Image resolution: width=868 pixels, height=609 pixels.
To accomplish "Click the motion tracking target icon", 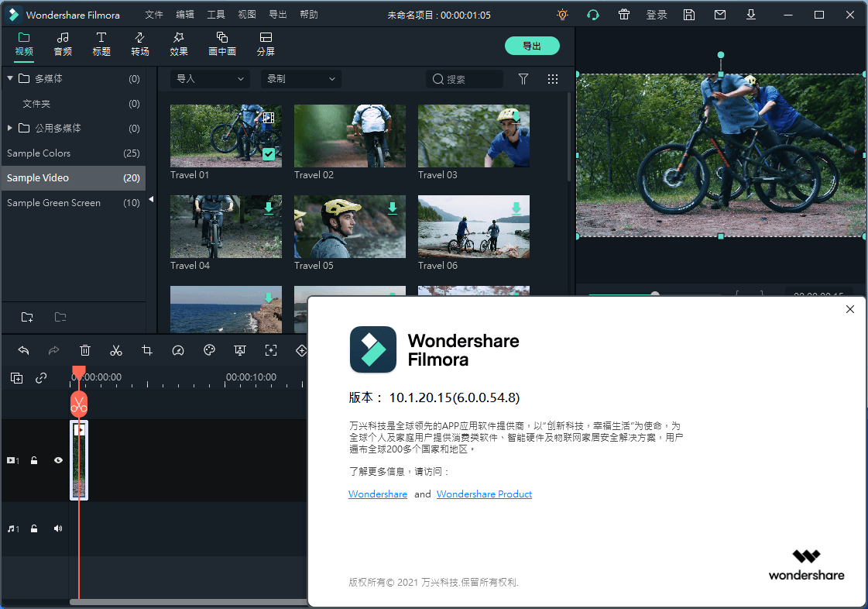I will [271, 350].
